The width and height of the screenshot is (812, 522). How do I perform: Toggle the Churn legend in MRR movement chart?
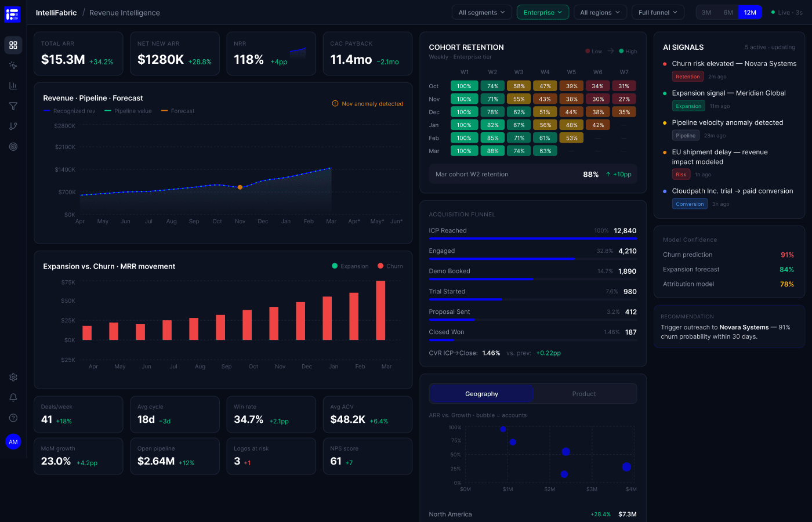coord(385,266)
